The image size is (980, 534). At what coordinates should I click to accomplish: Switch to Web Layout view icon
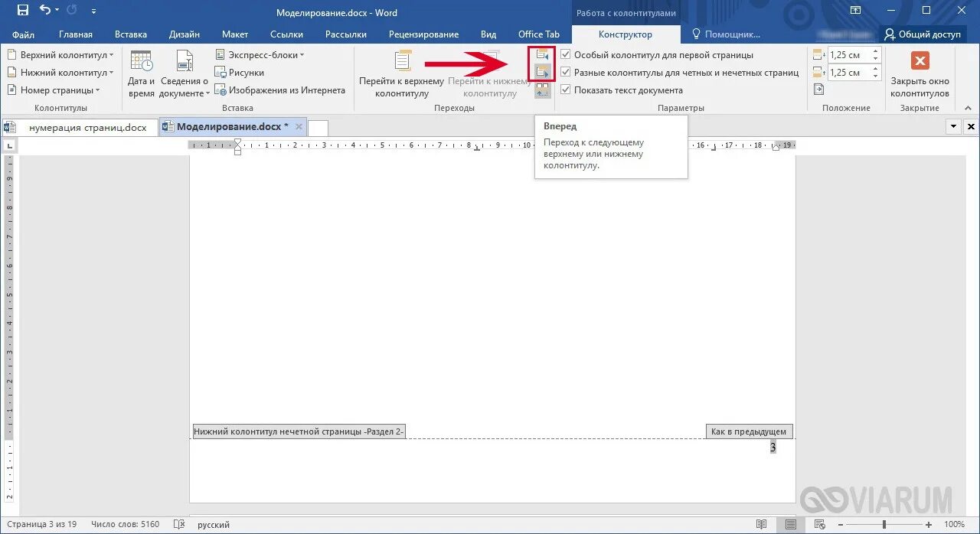tap(820, 525)
